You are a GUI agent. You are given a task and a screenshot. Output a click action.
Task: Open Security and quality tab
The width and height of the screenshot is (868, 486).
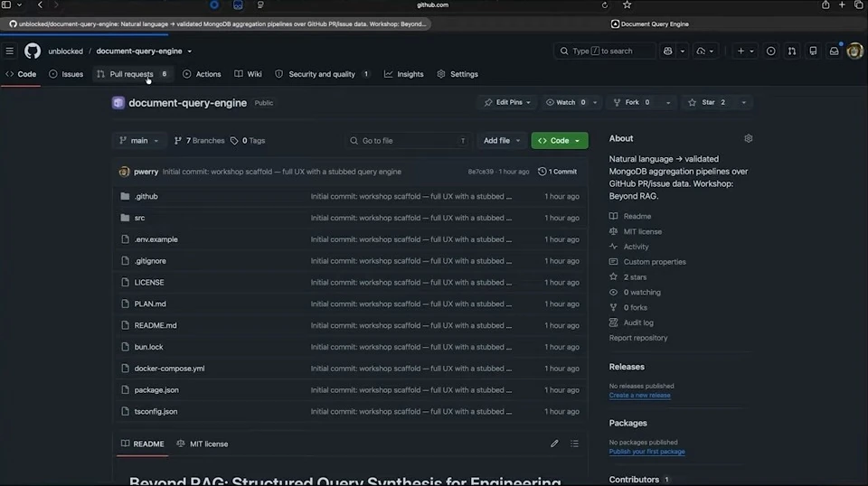(x=322, y=74)
